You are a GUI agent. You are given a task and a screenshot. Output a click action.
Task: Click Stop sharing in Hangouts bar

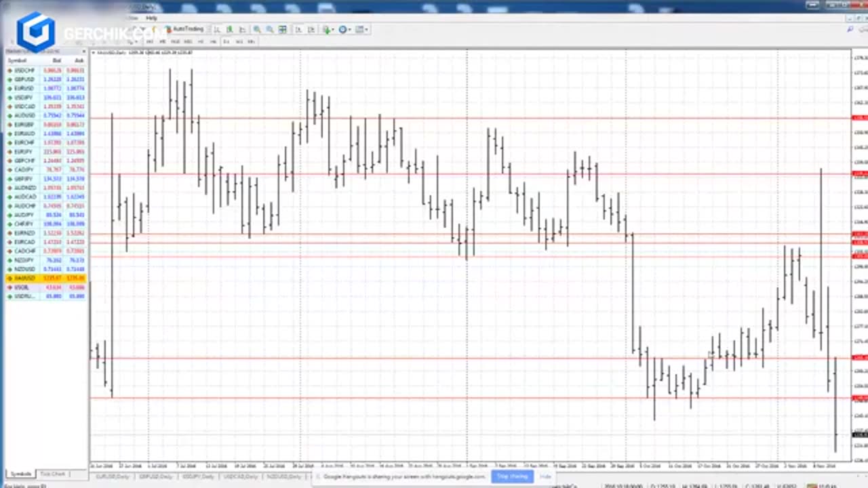tap(512, 476)
